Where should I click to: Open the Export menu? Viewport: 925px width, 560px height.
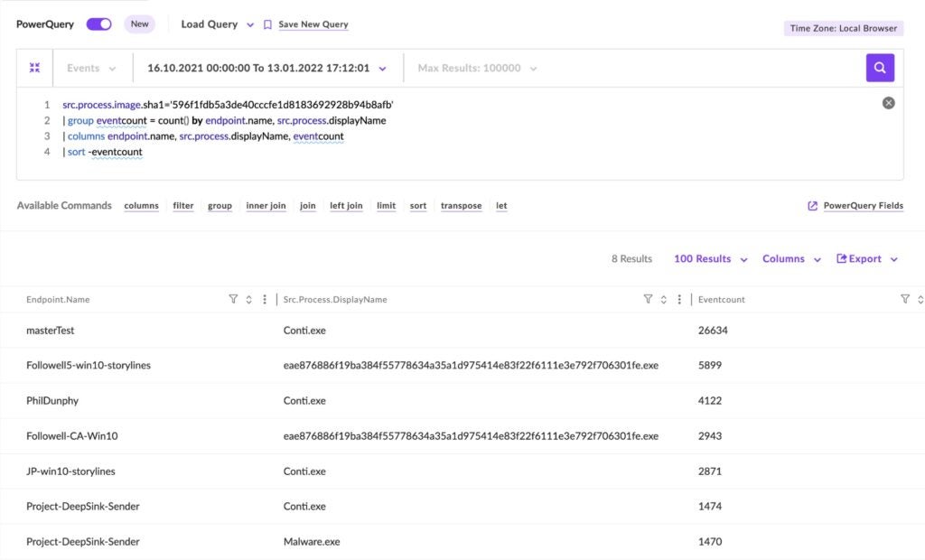pyautogui.click(x=867, y=259)
